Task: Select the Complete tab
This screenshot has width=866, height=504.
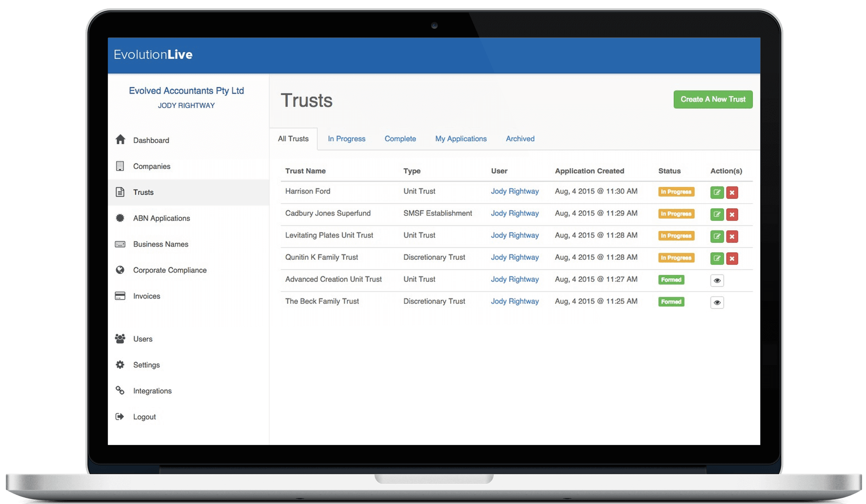Action: pyautogui.click(x=400, y=139)
